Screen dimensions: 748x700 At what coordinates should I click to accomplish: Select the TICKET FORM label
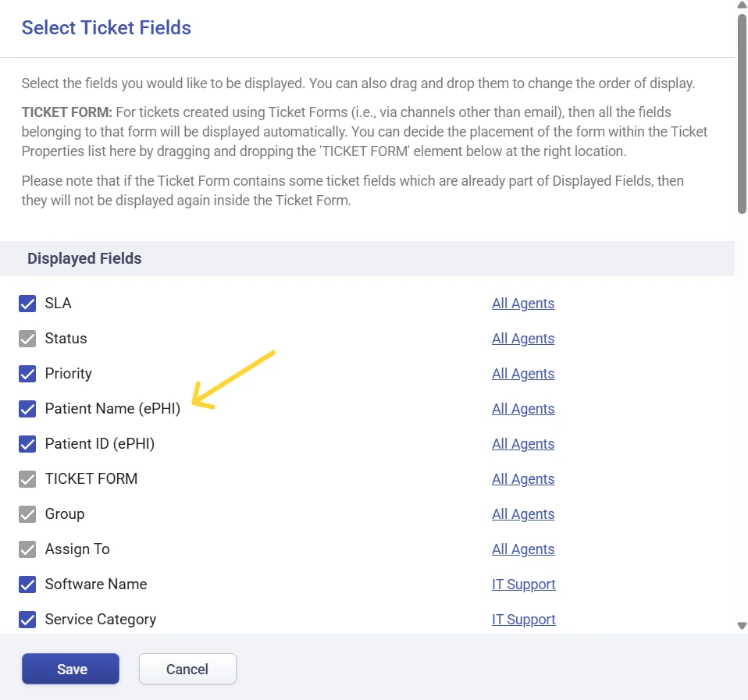click(x=91, y=478)
